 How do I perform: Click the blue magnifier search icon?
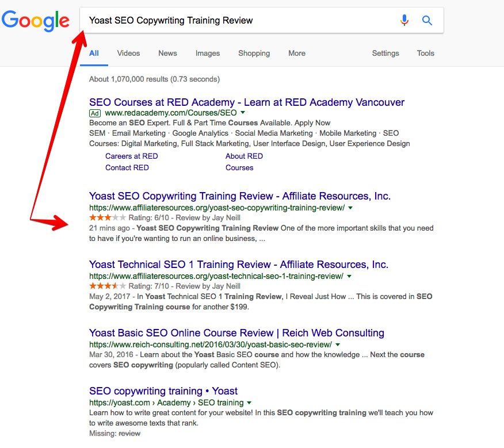click(427, 20)
